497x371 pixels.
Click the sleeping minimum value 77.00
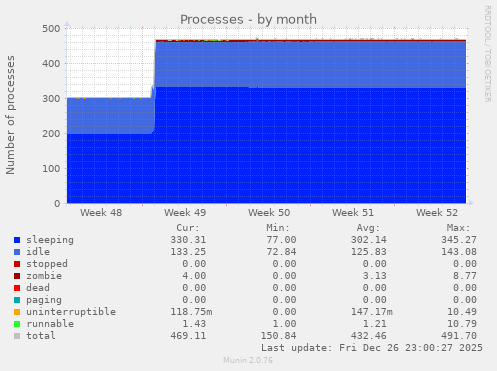(x=281, y=240)
